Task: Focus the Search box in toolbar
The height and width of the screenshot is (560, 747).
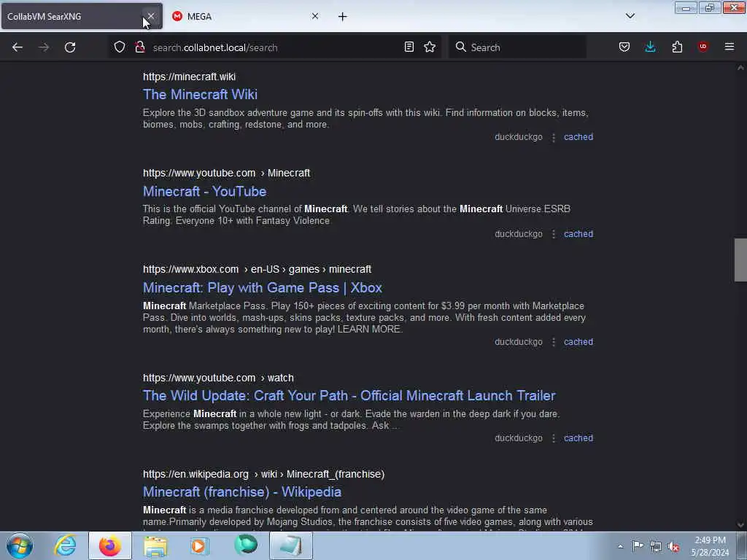Action: tap(517, 47)
